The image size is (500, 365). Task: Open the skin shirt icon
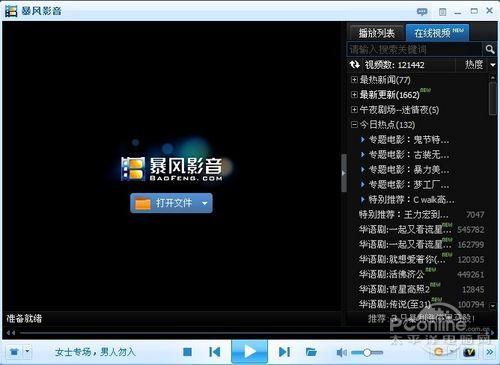14,352
